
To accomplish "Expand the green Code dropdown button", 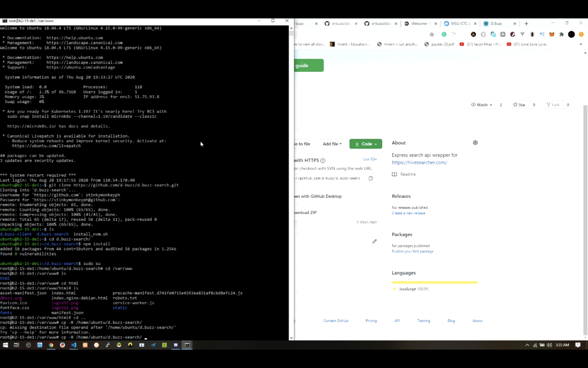I will click(x=366, y=144).
